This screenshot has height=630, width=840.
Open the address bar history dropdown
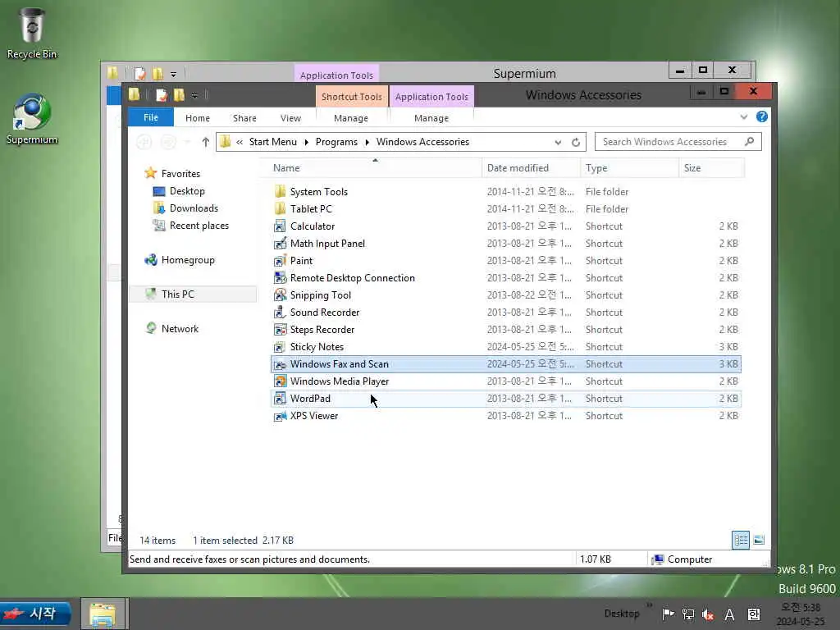[x=558, y=142]
